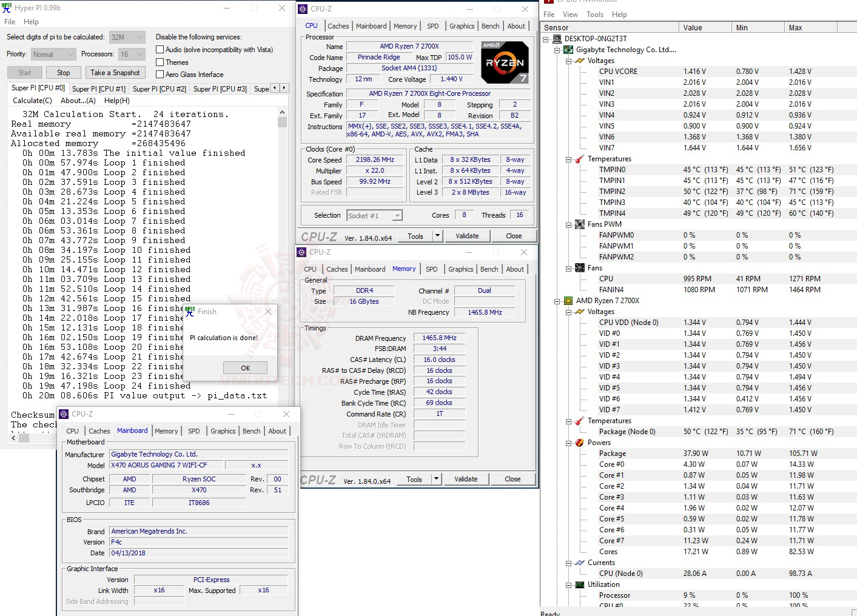
Task: Click OK in PI calculation dialog
Action: coord(245,367)
